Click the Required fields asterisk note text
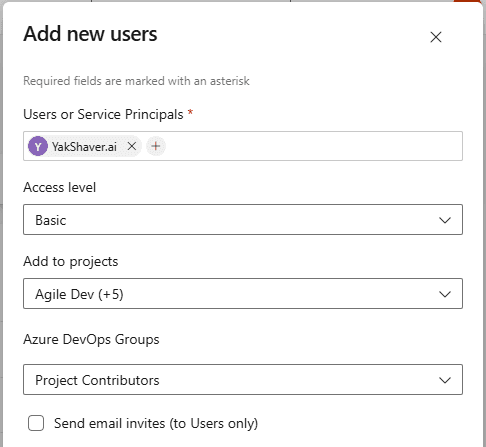This screenshot has height=447, width=486. click(x=136, y=81)
